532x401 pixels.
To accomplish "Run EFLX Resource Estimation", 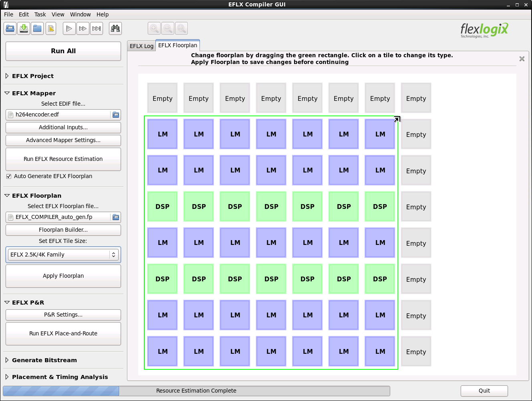I will coord(63,159).
